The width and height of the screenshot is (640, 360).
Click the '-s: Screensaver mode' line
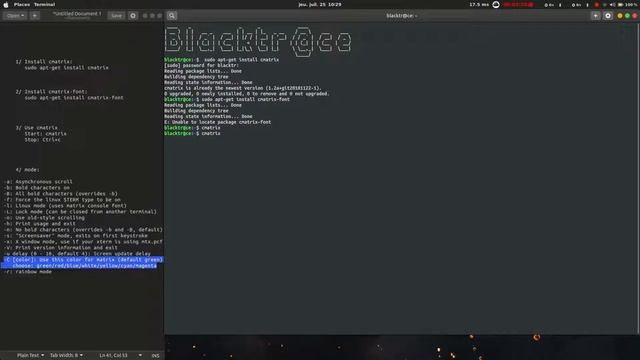tap(76, 236)
